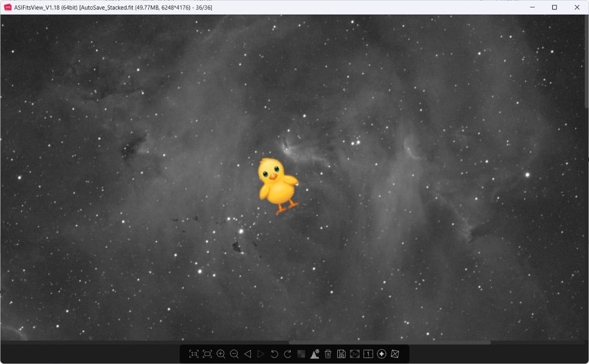The width and height of the screenshot is (589, 364).
Task: Click the vertical scrollbar on the right edge
Action: tap(586, 61)
